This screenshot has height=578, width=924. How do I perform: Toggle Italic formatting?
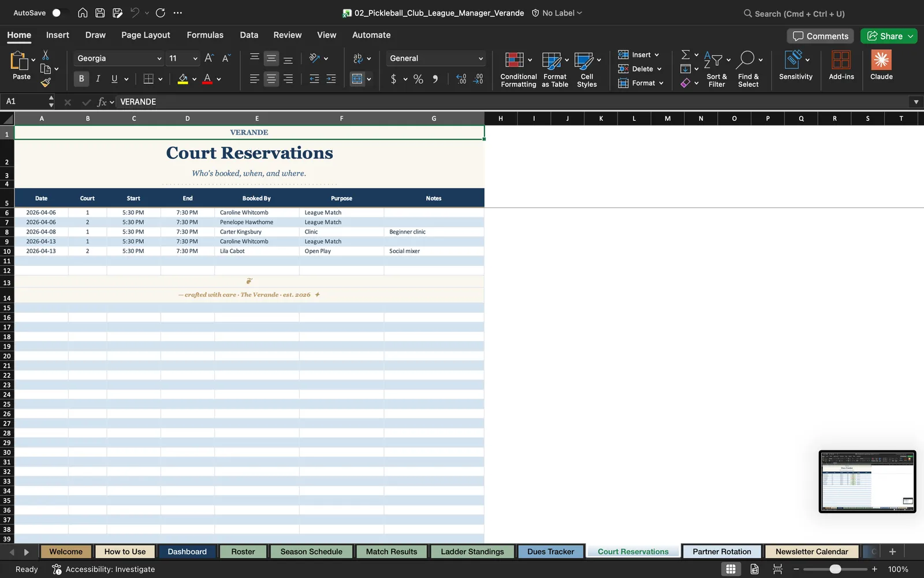(x=98, y=79)
